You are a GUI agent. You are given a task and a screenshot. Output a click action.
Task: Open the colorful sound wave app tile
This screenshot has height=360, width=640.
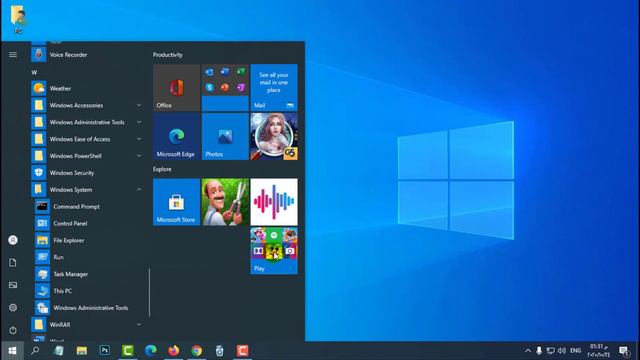(274, 202)
